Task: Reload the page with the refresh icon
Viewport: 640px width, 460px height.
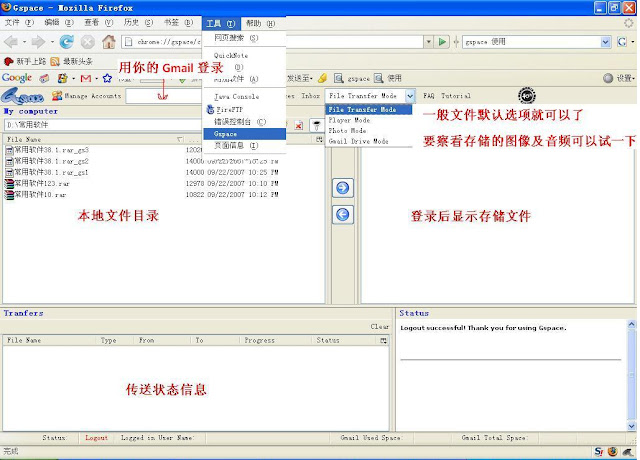Action: (x=67, y=42)
